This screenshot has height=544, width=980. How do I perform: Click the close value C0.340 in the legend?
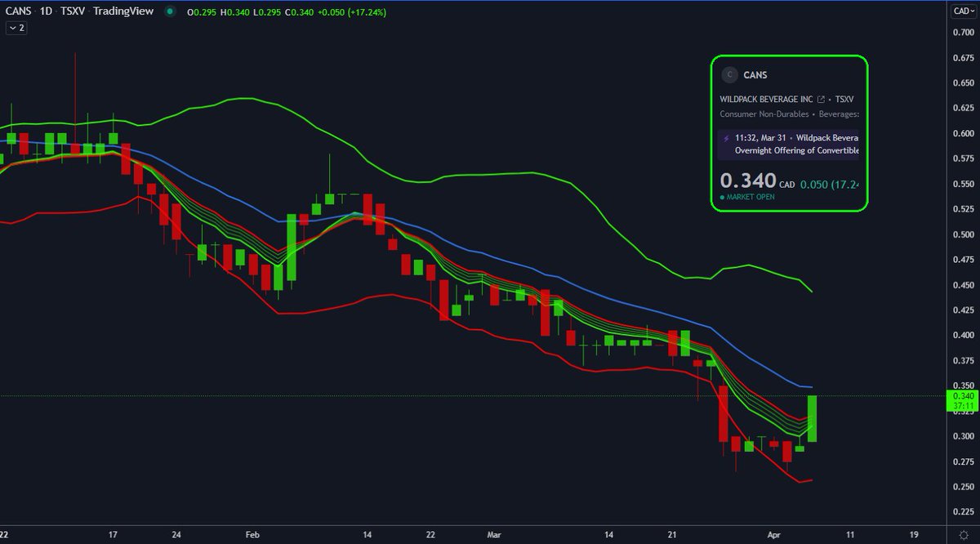300,12
